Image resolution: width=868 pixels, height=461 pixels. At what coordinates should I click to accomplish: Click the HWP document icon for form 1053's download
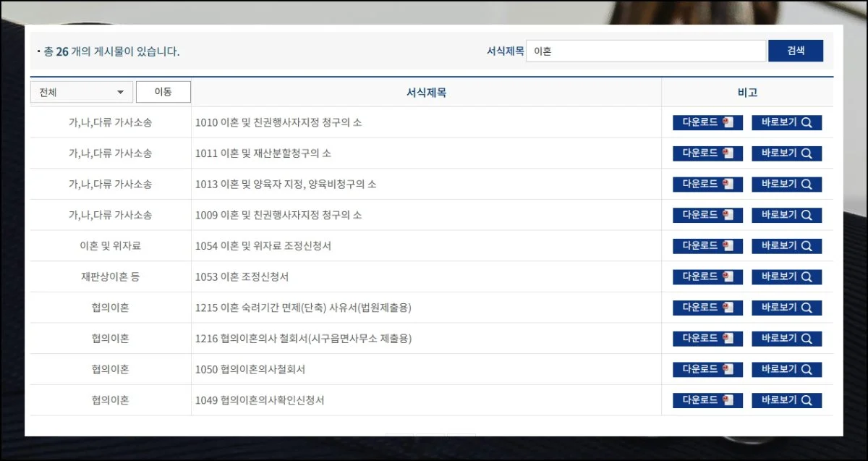click(x=728, y=276)
